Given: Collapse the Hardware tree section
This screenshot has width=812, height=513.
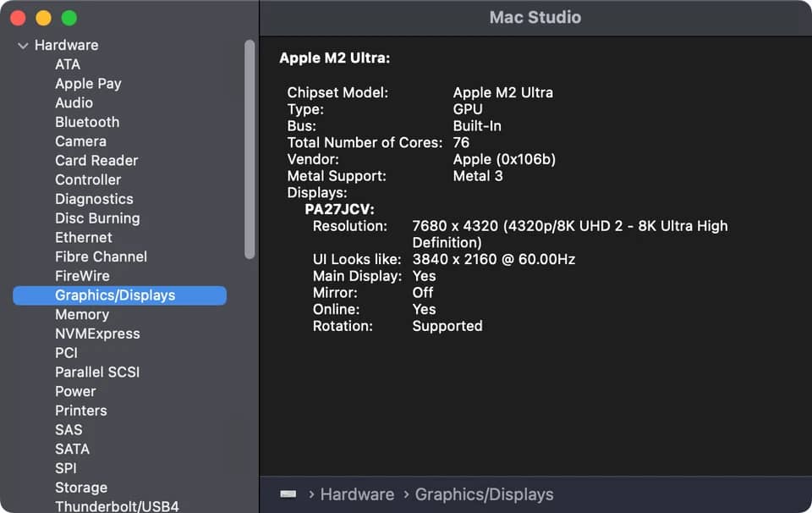Looking at the screenshot, I should coord(23,46).
